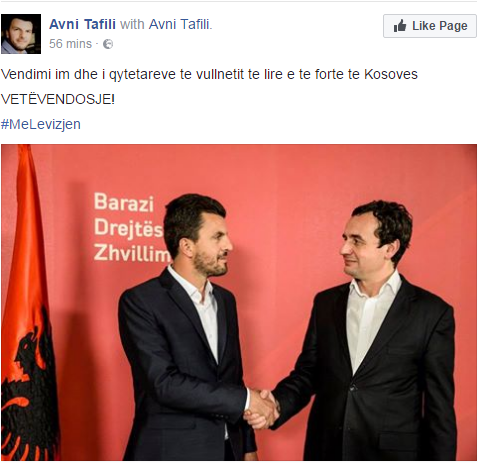Click the word 'Barazi' in the photo
Screen dimensions: 487x463
[124, 203]
